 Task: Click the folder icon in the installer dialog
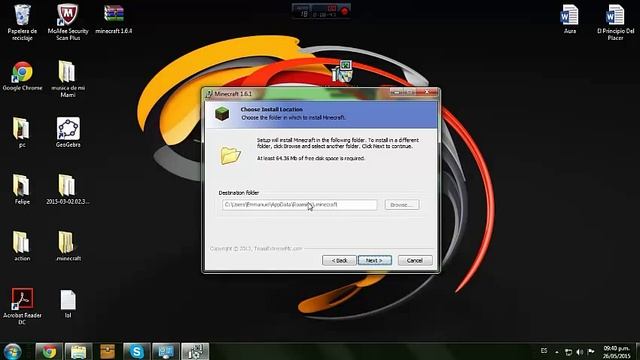click(x=231, y=155)
